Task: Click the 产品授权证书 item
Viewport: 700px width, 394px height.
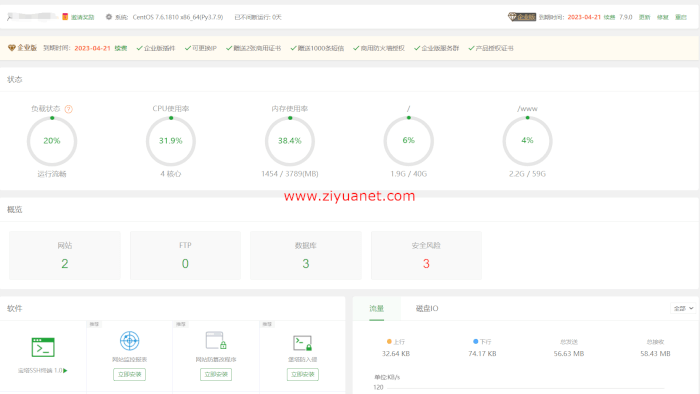Action: [491, 48]
